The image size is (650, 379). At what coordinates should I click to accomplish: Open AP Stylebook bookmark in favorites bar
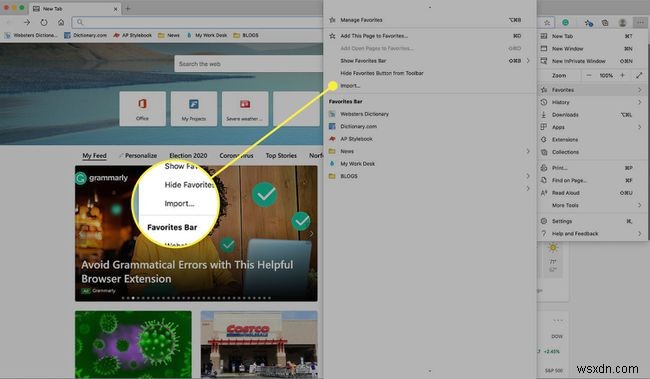tap(133, 35)
